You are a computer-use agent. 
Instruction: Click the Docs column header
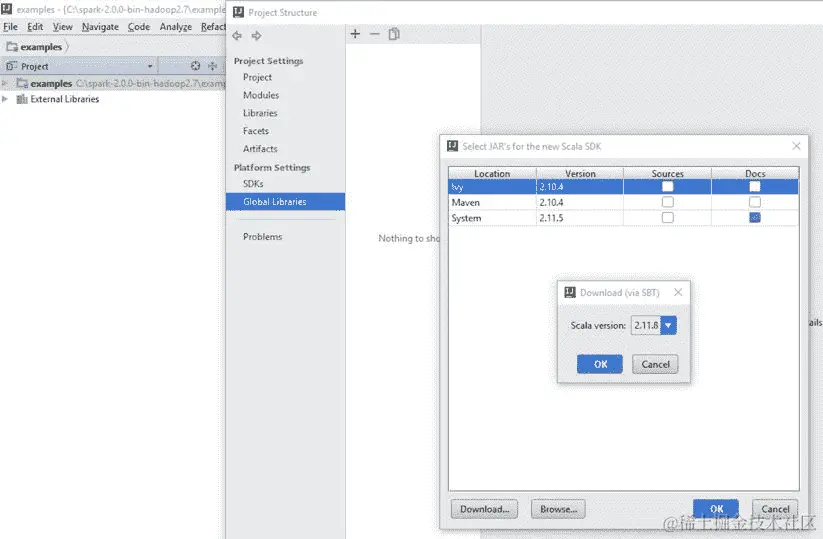click(x=755, y=173)
